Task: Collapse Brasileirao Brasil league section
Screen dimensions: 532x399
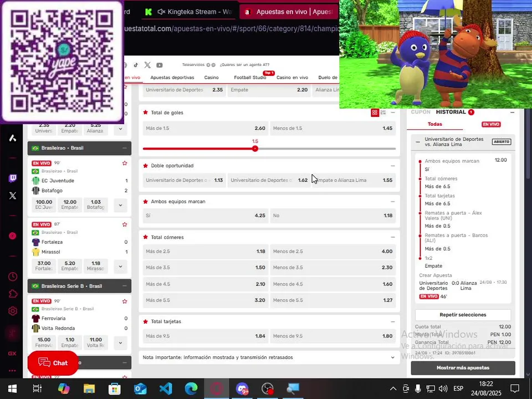Action: tap(125, 149)
